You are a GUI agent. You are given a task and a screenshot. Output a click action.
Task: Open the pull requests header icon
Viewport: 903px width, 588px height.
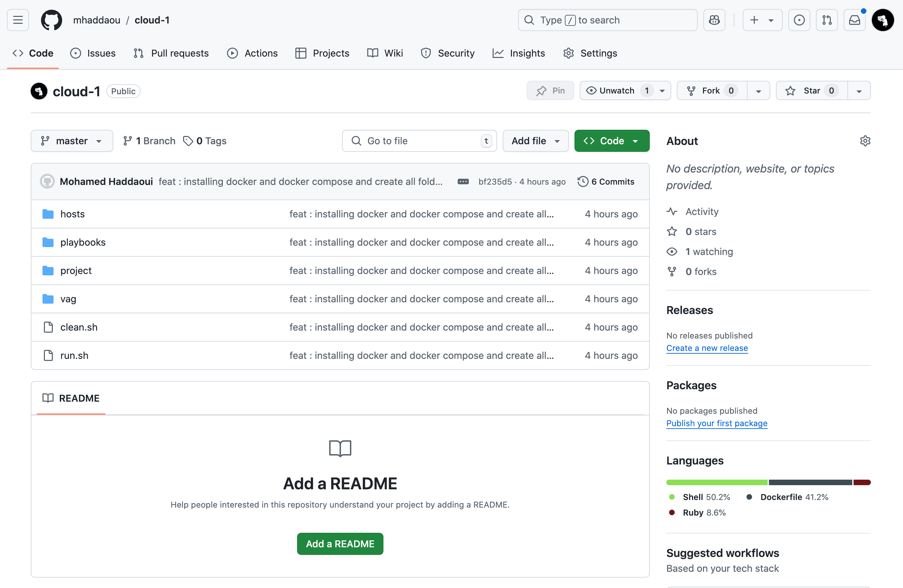pyautogui.click(x=827, y=20)
